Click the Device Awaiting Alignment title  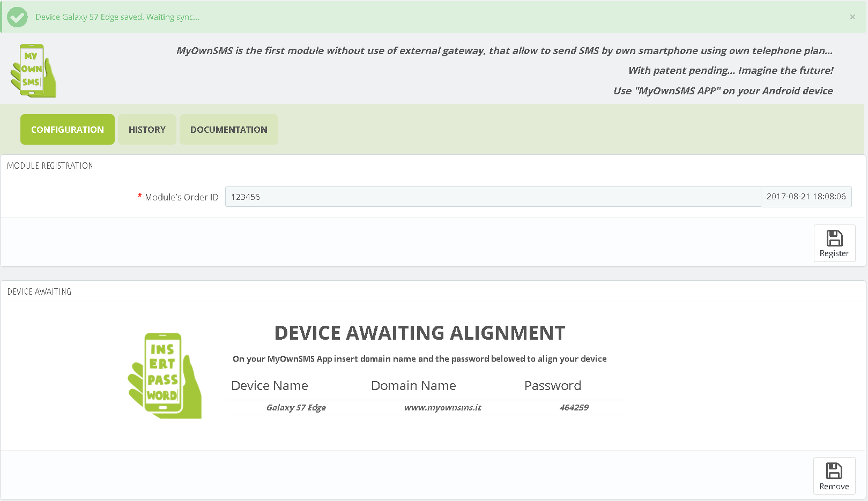click(419, 333)
